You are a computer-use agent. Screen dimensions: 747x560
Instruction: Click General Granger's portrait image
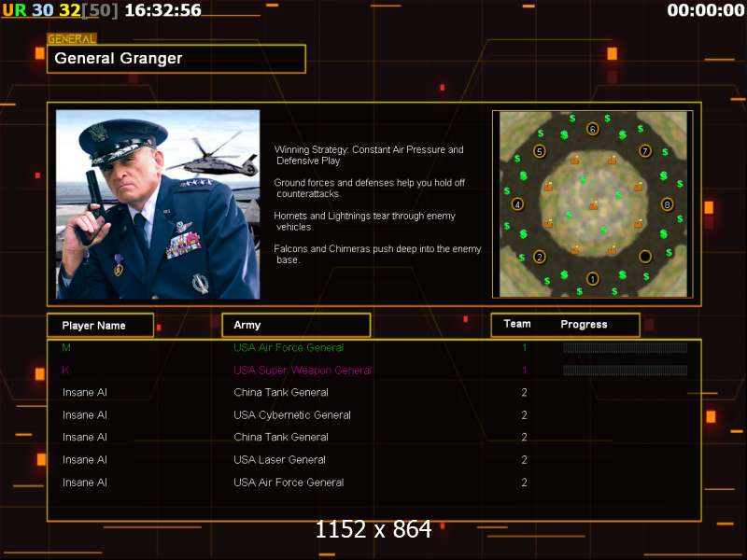click(x=158, y=204)
